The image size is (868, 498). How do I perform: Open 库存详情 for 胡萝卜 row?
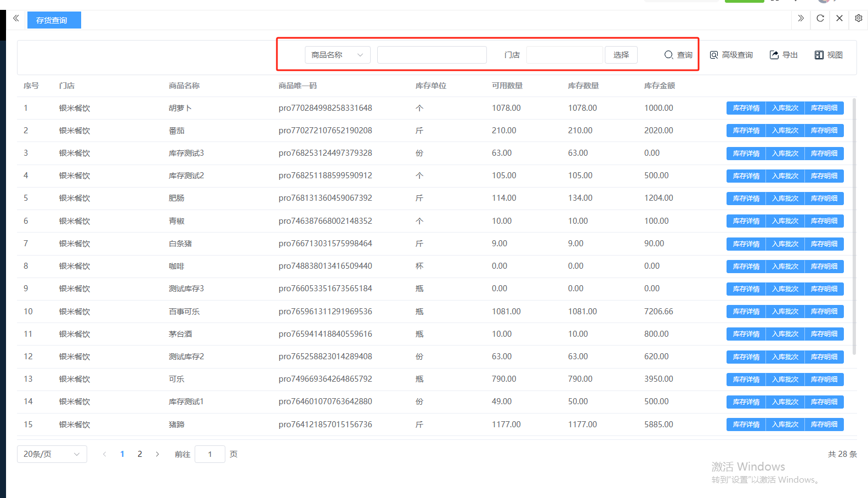746,108
